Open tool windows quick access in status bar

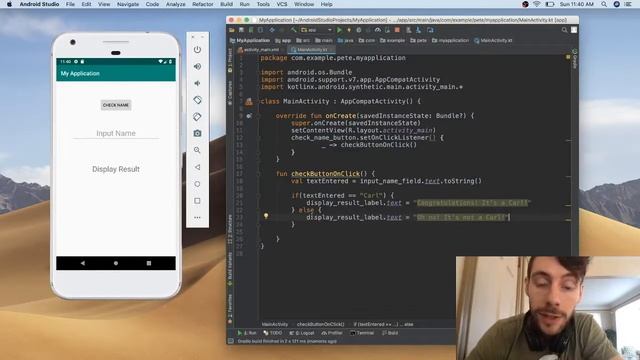[x=231, y=341]
